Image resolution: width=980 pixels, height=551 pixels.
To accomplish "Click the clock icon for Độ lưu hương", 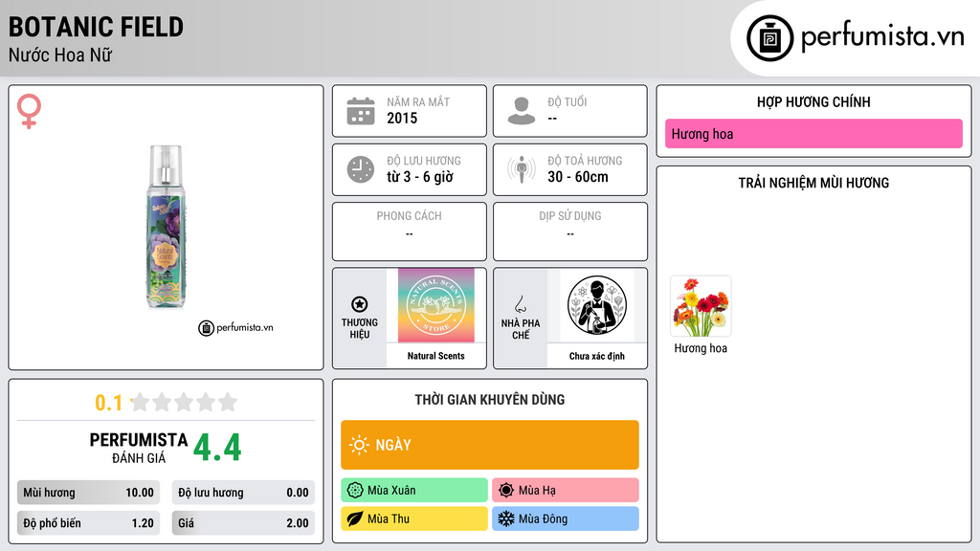I will (361, 169).
